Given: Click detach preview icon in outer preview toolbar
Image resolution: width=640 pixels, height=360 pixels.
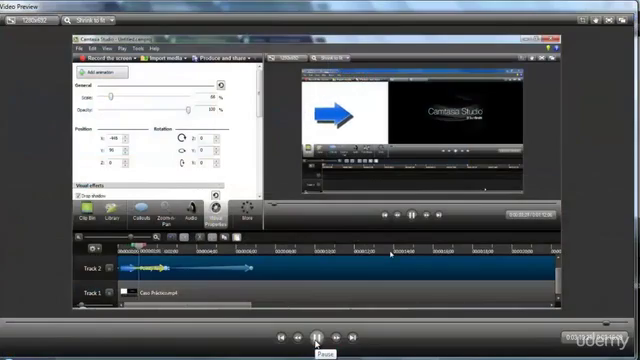Looking at the screenshot, I should 622,20.
